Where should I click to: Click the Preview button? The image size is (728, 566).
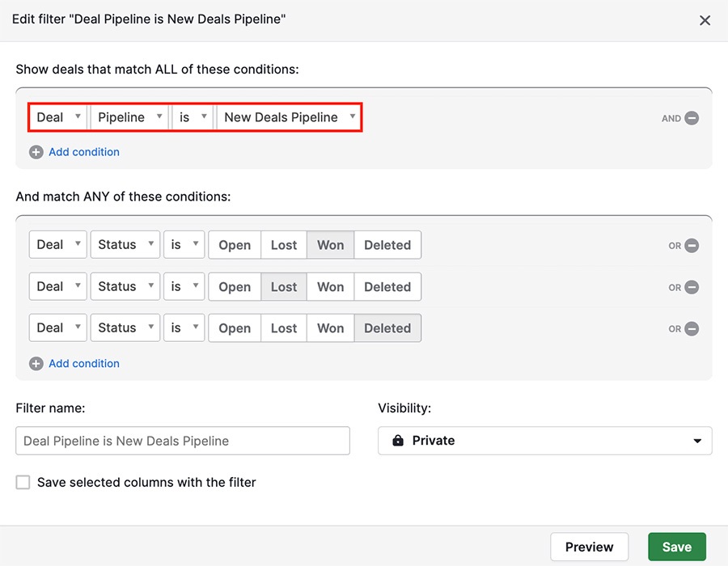point(590,547)
